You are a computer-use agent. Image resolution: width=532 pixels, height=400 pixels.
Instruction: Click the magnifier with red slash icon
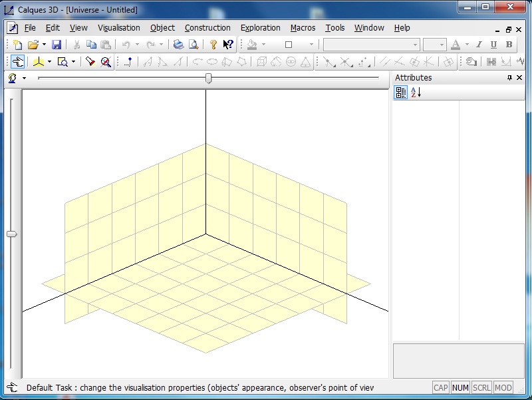coord(106,62)
